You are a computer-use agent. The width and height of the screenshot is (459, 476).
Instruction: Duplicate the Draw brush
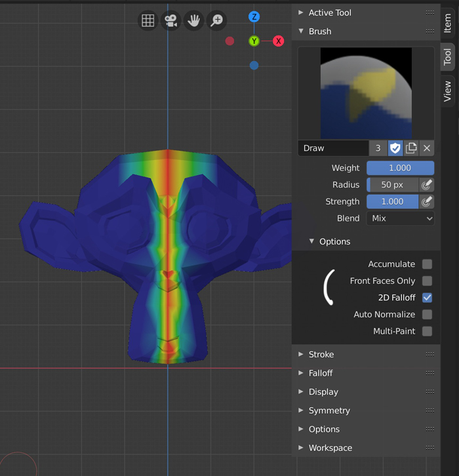[411, 148]
